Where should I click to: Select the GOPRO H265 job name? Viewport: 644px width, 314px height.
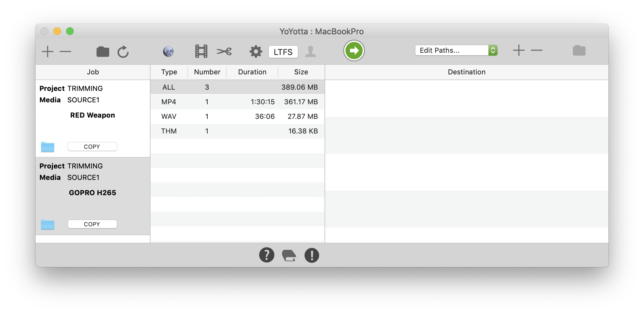(92, 193)
